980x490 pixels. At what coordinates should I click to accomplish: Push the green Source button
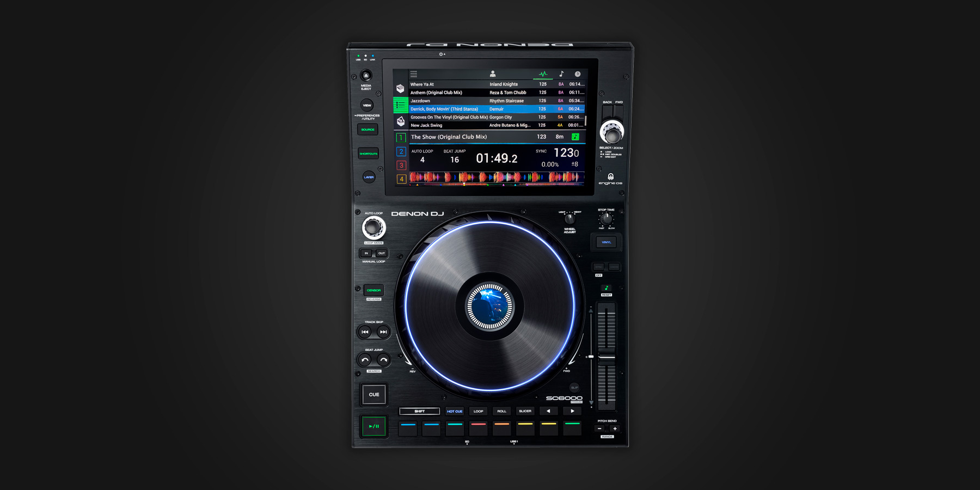368,130
